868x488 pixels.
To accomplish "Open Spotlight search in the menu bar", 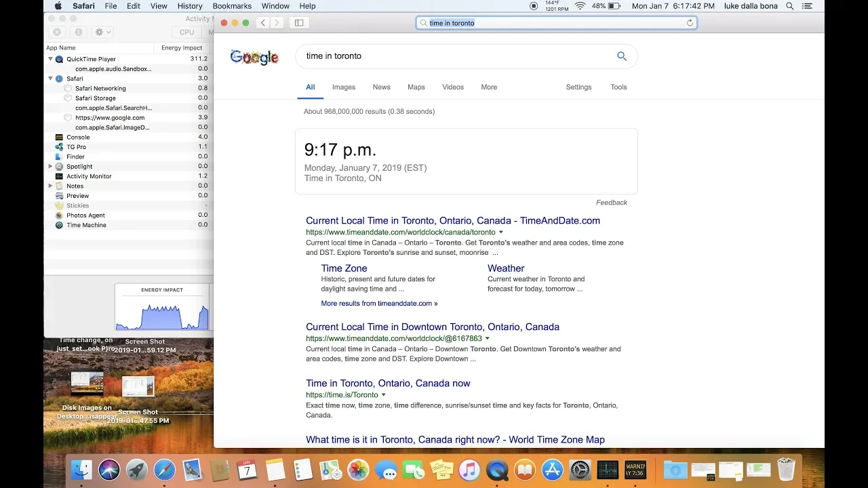I will tap(790, 6).
